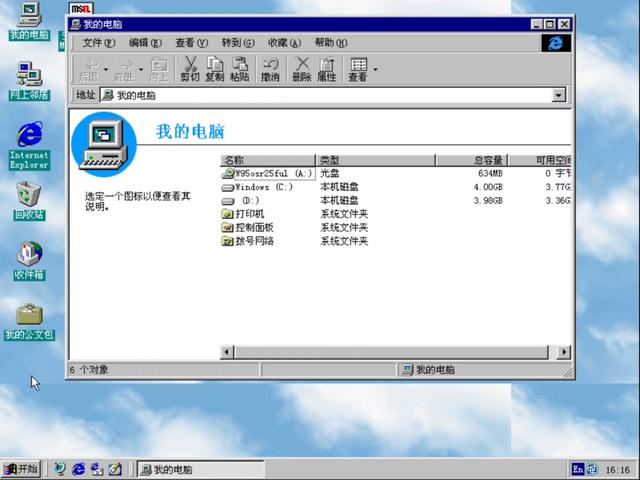The image size is (640, 480).
Task: Click the 16:16 system clock
Action: point(618,470)
